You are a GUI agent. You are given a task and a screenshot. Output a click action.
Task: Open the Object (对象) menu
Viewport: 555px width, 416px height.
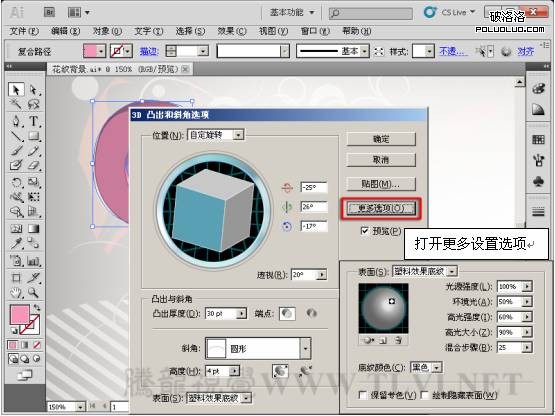click(x=107, y=32)
